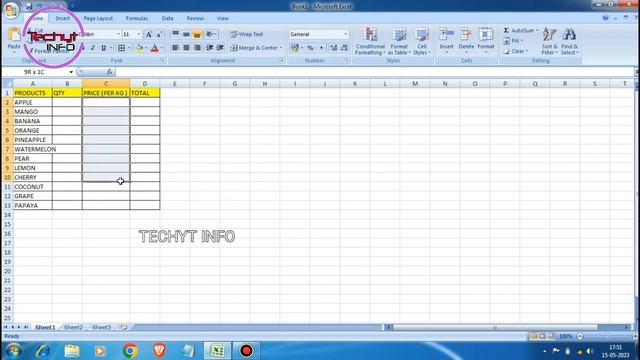Increase indent
The height and width of the screenshot is (360, 640).
tap(220, 48)
